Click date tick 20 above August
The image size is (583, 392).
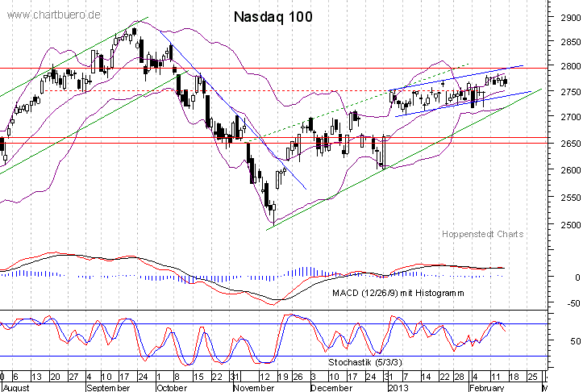tap(55, 377)
